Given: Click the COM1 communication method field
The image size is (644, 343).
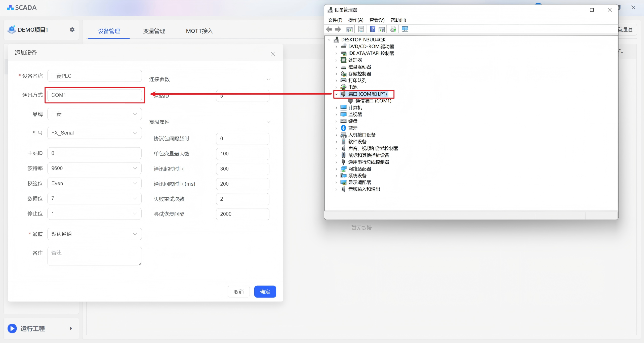Looking at the screenshot, I should [x=94, y=95].
